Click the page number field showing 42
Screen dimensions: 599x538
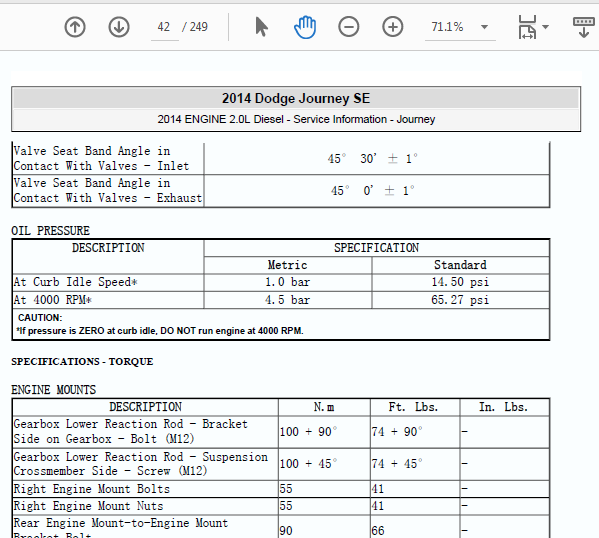[x=164, y=27]
